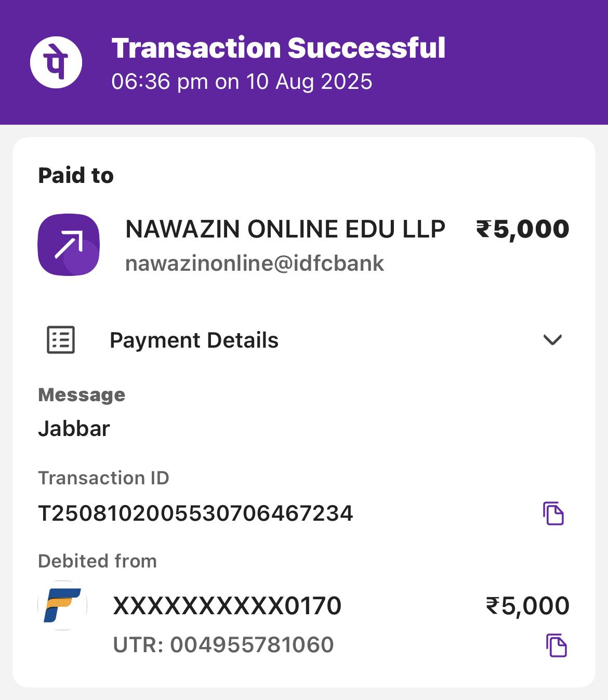Click the UTR: 004955781060 text
Screen dimensions: 608x700
coord(223,645)
